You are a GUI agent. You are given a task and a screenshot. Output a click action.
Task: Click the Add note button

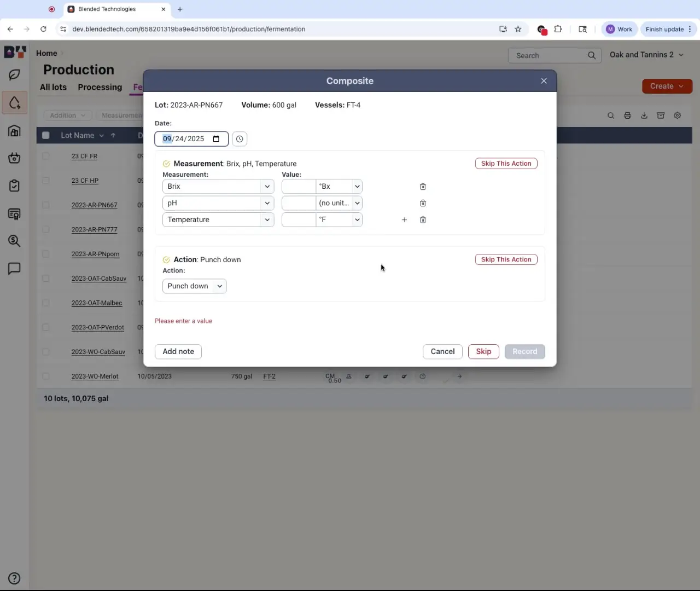click(178, 351)
